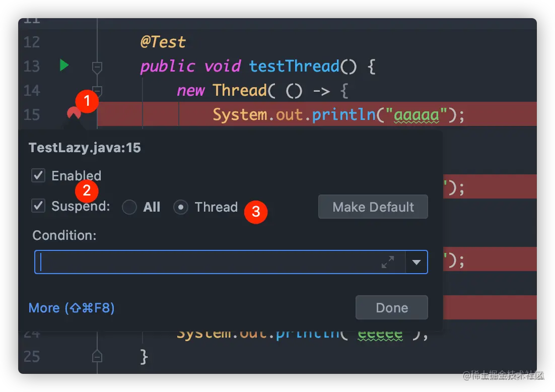Click the TestLazy.java:15 popup title
Screen dimensions: 555x392
click(85, 148)
